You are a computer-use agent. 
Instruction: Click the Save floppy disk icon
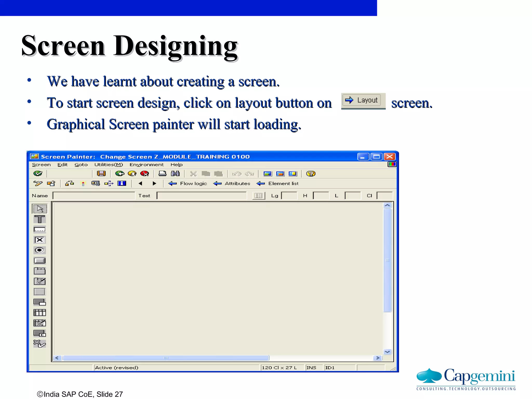[x=101, y=174]
